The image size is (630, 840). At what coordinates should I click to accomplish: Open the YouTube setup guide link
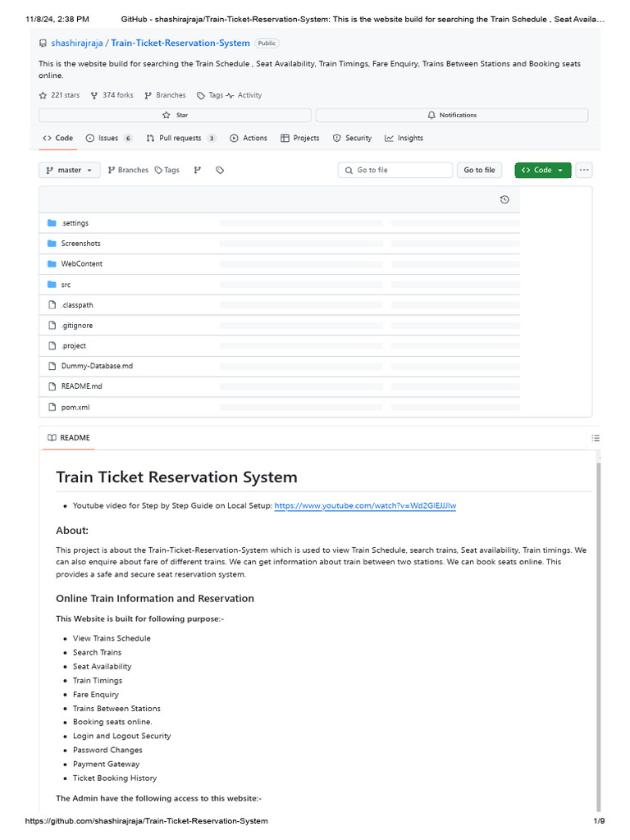365,506
